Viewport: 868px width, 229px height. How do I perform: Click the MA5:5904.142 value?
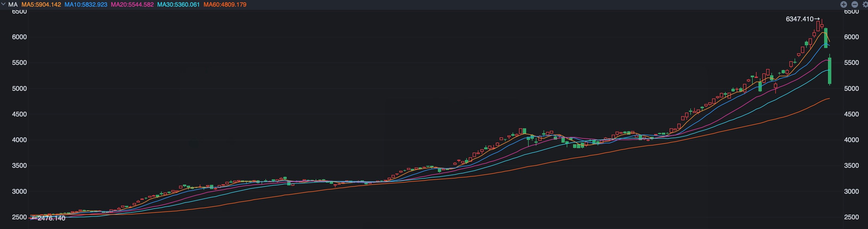pyautogui.click(x=41, y=5)
